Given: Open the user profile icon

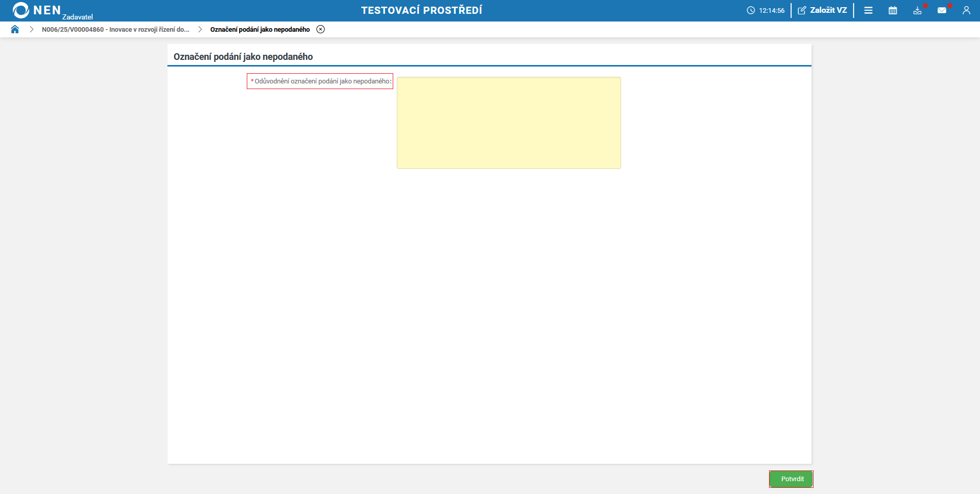Looking at the screenshot, I should [967, 10].
